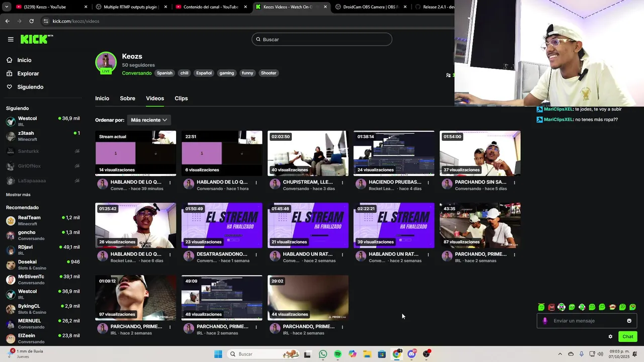Go to Inicio in the sidebar
644x362 pixels.
(x=24, y=60)
